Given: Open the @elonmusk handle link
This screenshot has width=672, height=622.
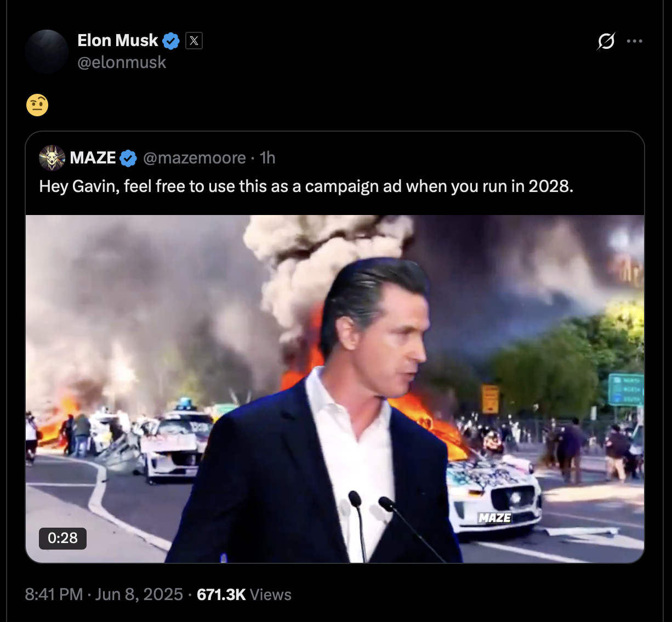Looking at the screenshot, I should [122, 63].
